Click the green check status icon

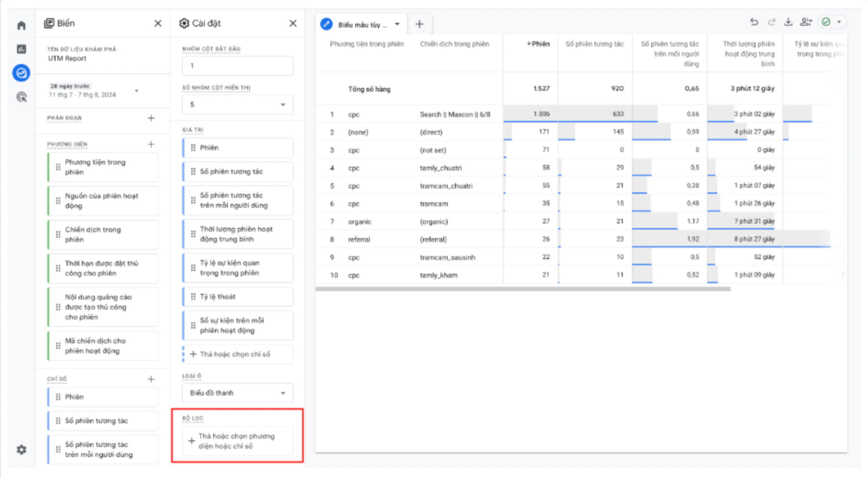point(826,22)
